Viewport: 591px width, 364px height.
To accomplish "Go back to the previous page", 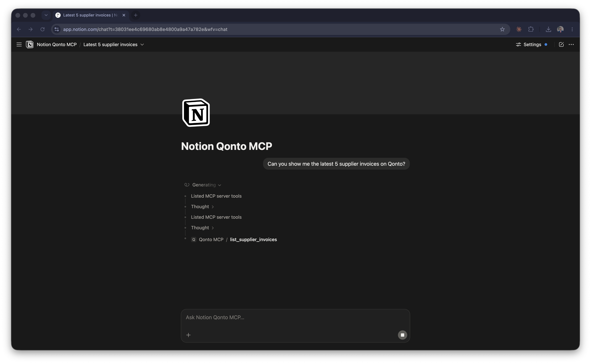I will click(x=19, y=29).
